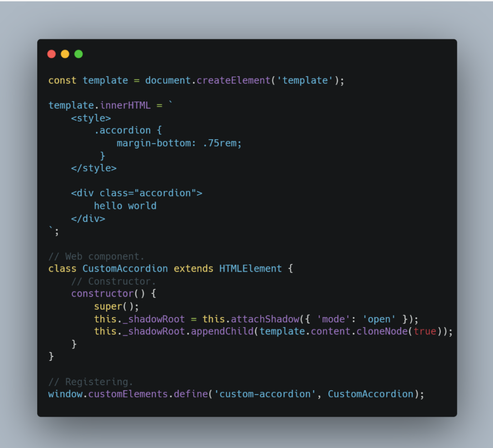
Task: Click the .accordion CSS selector
Action: click(x=122, y=130)
